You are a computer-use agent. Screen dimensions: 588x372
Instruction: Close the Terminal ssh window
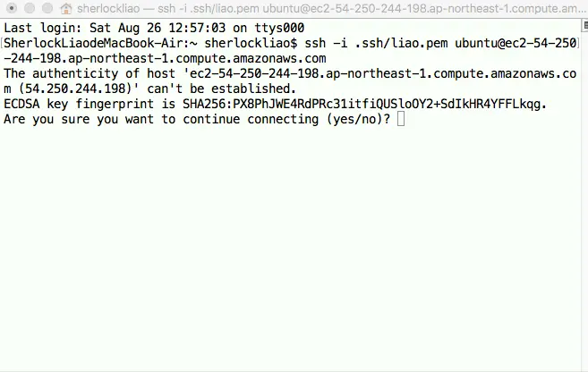(12, 8)
